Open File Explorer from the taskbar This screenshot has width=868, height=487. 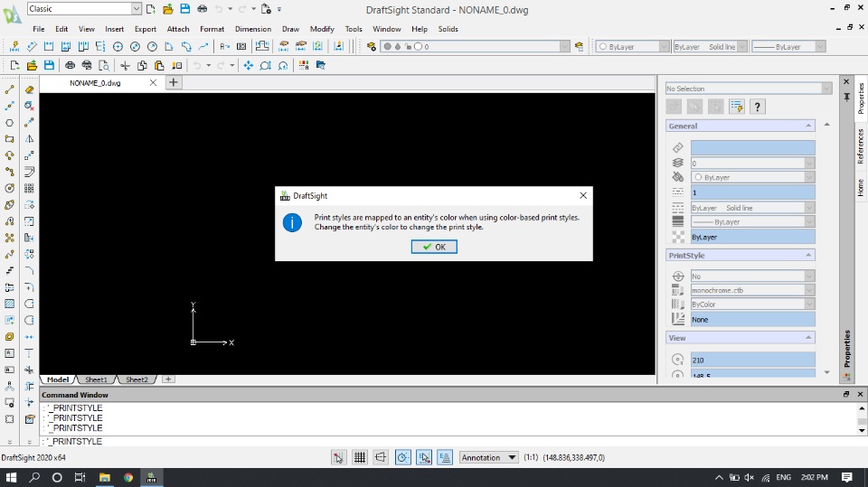pos(105,477)
